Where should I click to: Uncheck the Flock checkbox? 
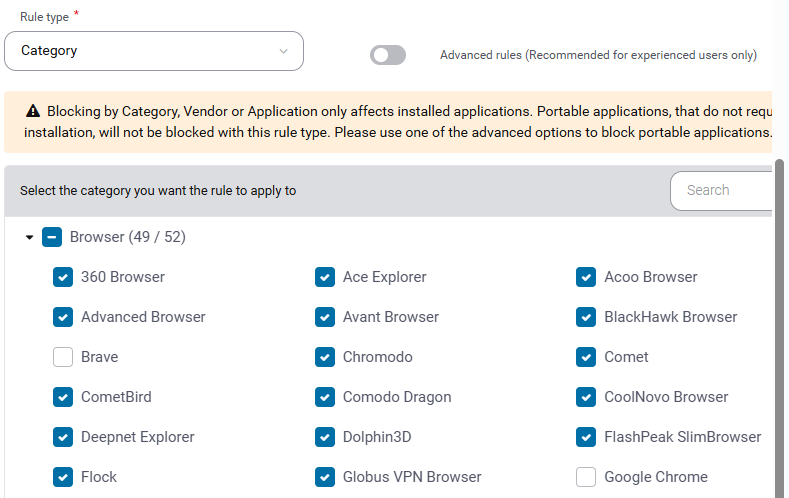click(63, 477)
